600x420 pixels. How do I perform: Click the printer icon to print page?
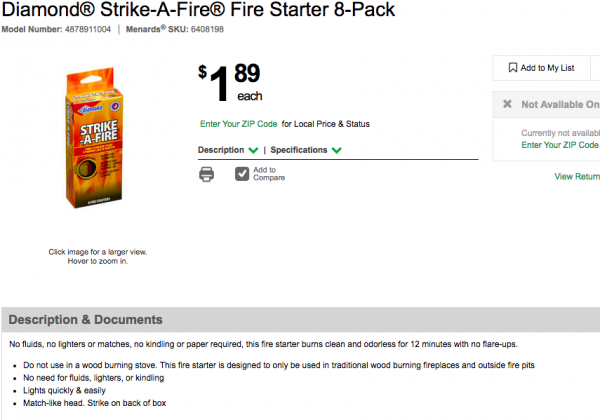tap(207, 174)
